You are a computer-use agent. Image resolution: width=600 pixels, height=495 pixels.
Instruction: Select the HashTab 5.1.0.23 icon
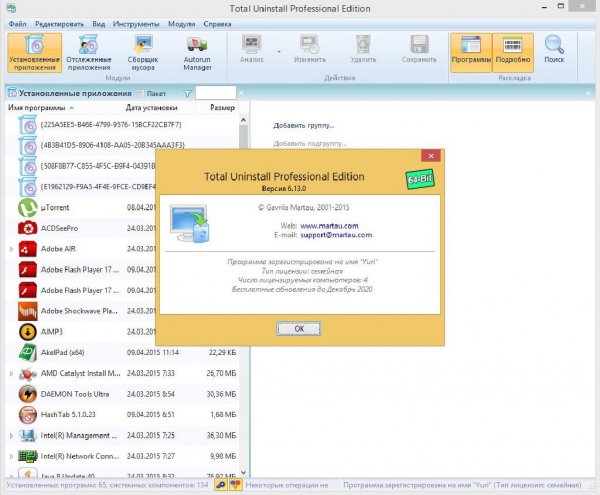click(28, 415)
